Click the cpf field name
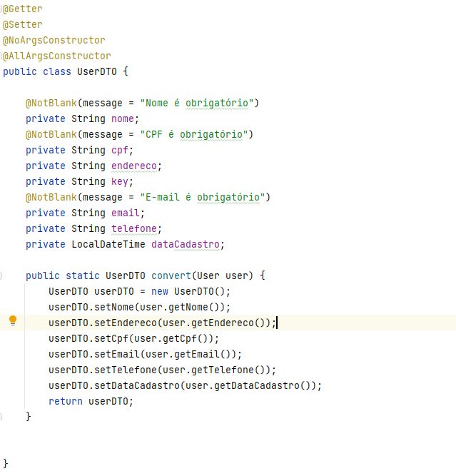456x476 pixels. point(120,151)
